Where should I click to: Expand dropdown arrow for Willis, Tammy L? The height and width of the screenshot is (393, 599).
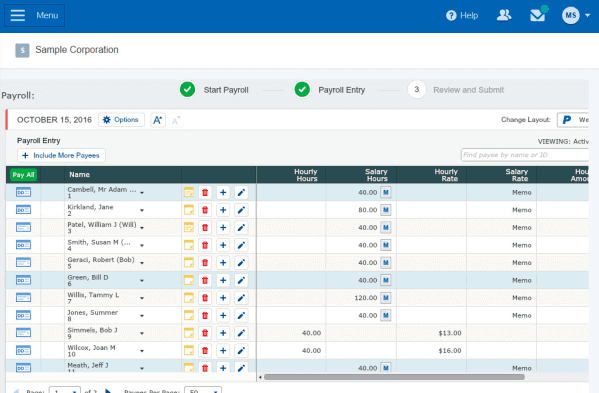click(x=142, y=298)
